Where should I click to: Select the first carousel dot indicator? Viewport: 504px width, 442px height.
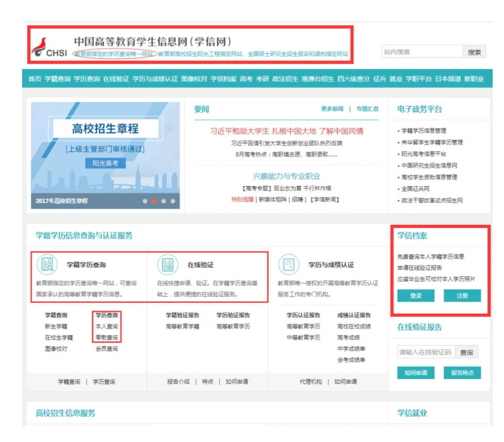coord(145,201)
